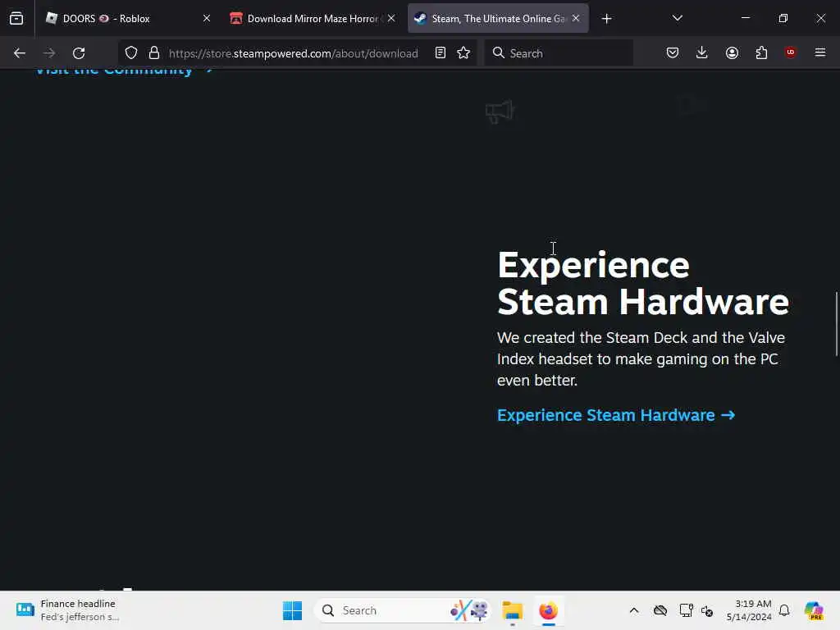Click the Firefox taskbar icon
The width and height of the screenshot is (840, 630).
tap(548, 610)
